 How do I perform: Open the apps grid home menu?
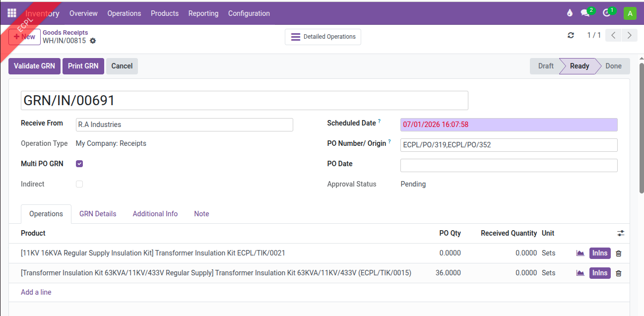(x=12, y=13)
